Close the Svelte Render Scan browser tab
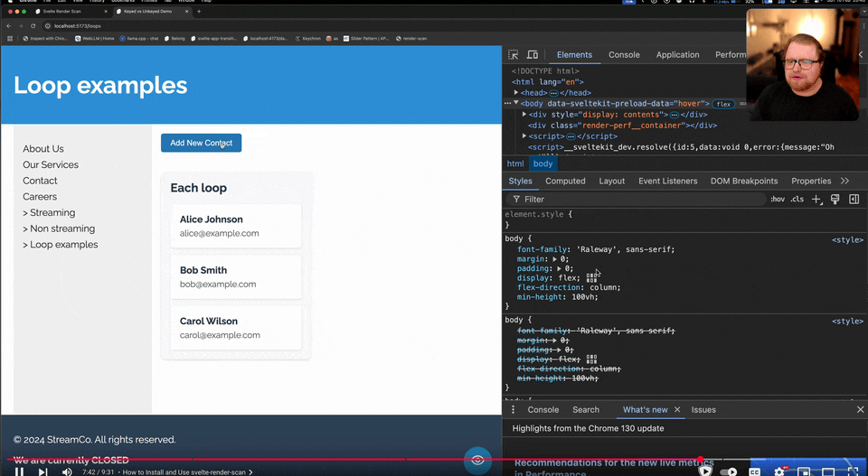 pos(106,11)
